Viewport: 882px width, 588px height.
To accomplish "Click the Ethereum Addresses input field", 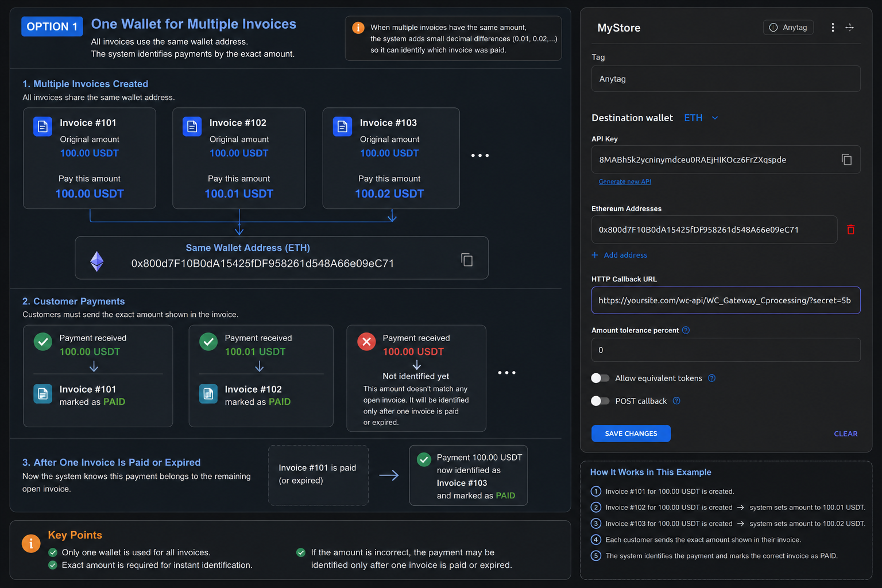I will (x=714, y=230).
